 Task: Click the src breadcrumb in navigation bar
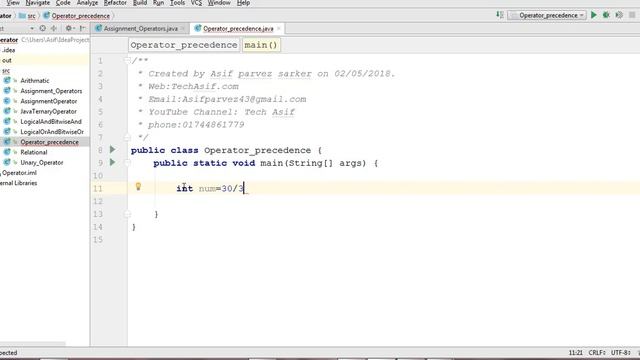point(27,16)
